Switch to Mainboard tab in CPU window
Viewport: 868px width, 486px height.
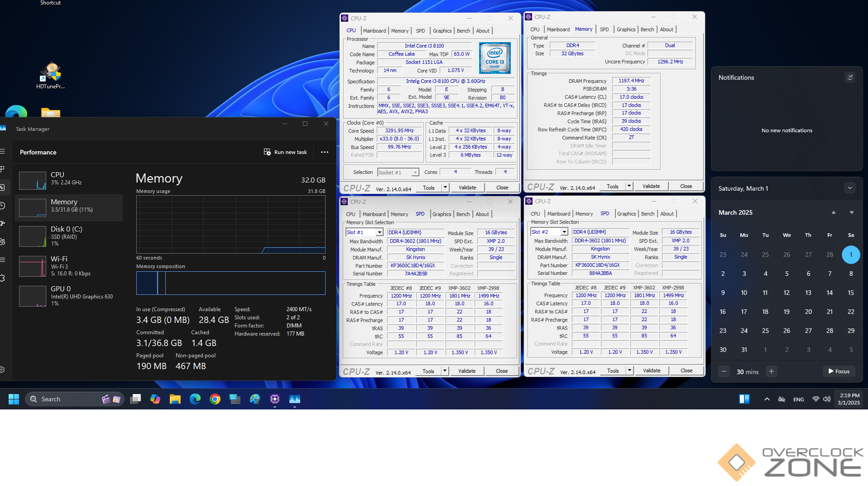click(x=374, y=31)
